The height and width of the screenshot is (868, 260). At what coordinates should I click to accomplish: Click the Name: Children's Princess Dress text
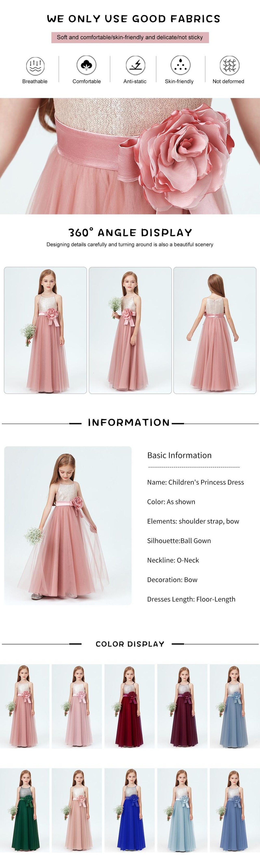pyautogui.click(x=196, y=482)
